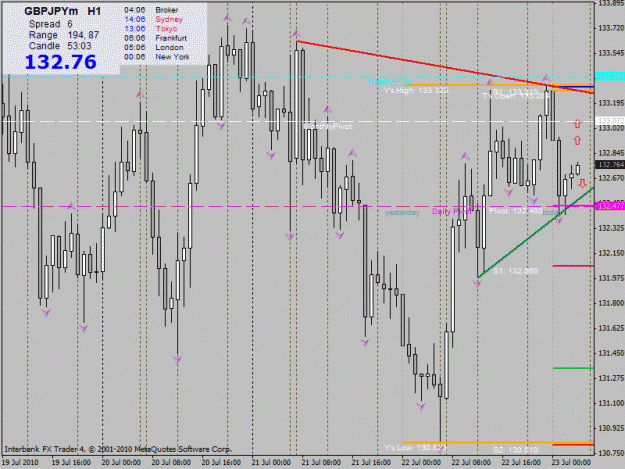Image resolution: width=625 pixels, height=469 pixels.
Task: Click the 132.150 price axis label
Action: click(611, 253)
